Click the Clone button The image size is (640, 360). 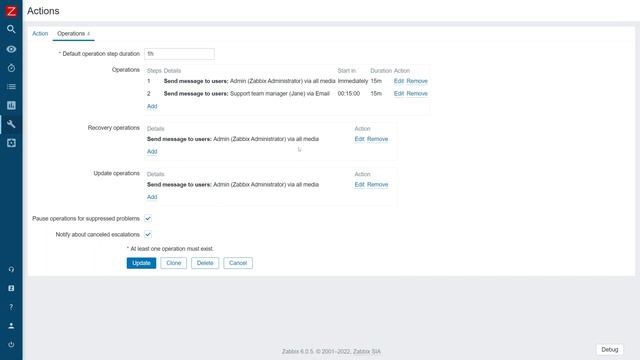click(x=173, y=263)
